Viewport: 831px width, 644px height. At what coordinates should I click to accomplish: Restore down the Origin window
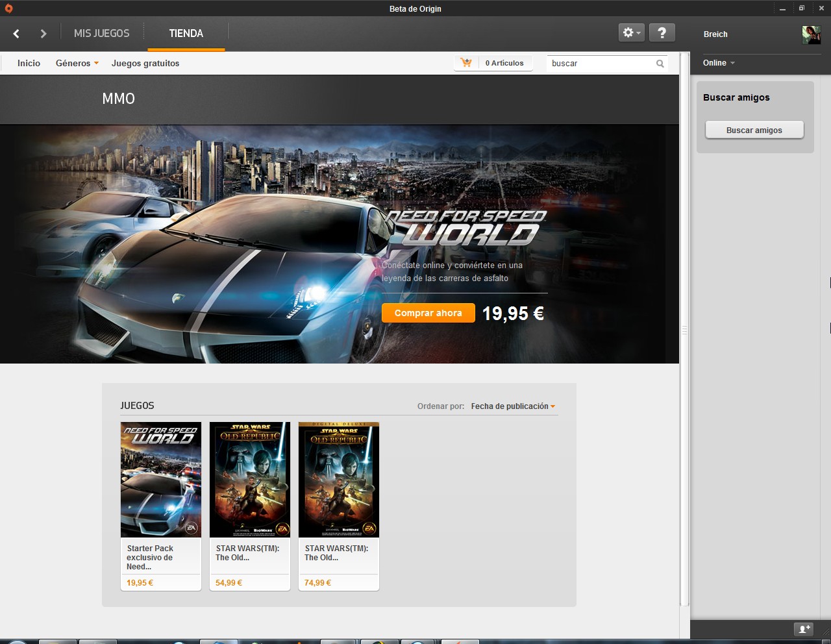[802, 8]
